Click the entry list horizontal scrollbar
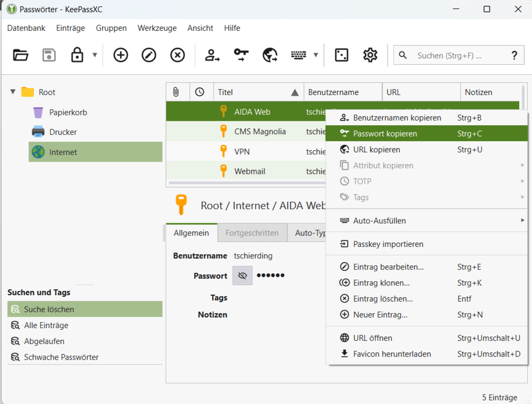This screenshot has height=404, width=532. pos(247,183)
